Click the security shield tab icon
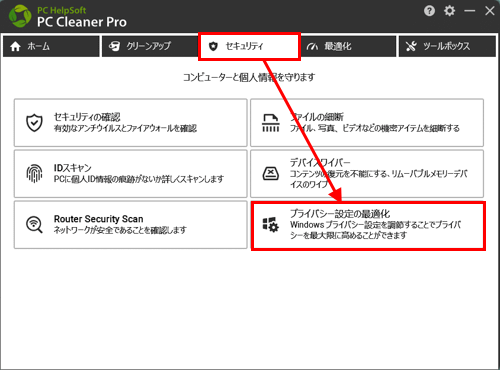The height and width of the screenshot is (370, 500). pyautogui.click(x=213, y=46)
